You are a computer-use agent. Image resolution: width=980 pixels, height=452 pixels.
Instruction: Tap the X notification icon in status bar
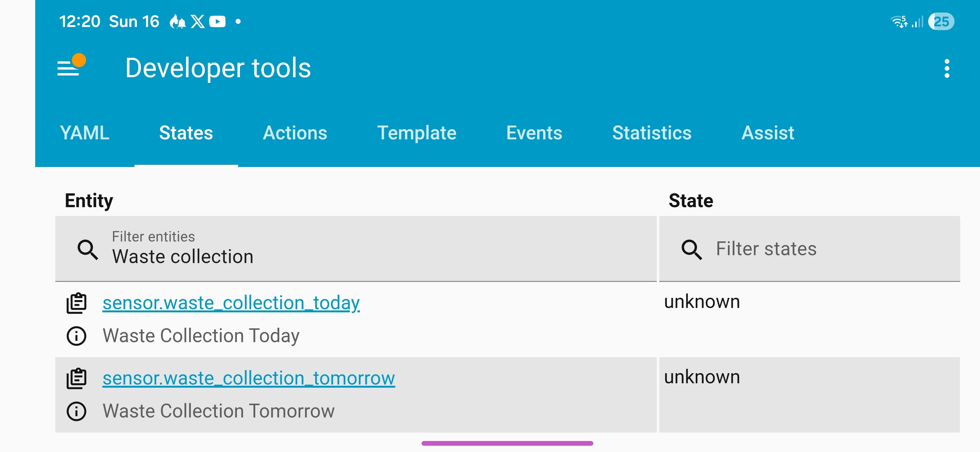pos(197,22)
